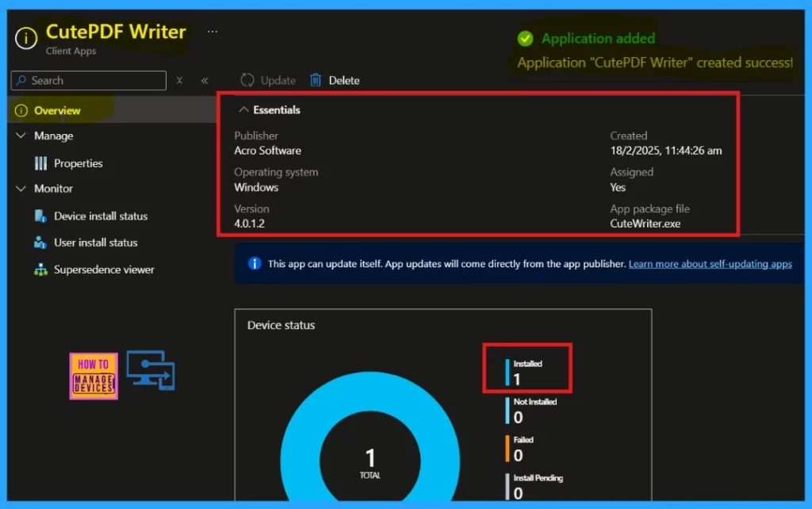
Task: Click the Application added notification title
Action: point(598,38)
